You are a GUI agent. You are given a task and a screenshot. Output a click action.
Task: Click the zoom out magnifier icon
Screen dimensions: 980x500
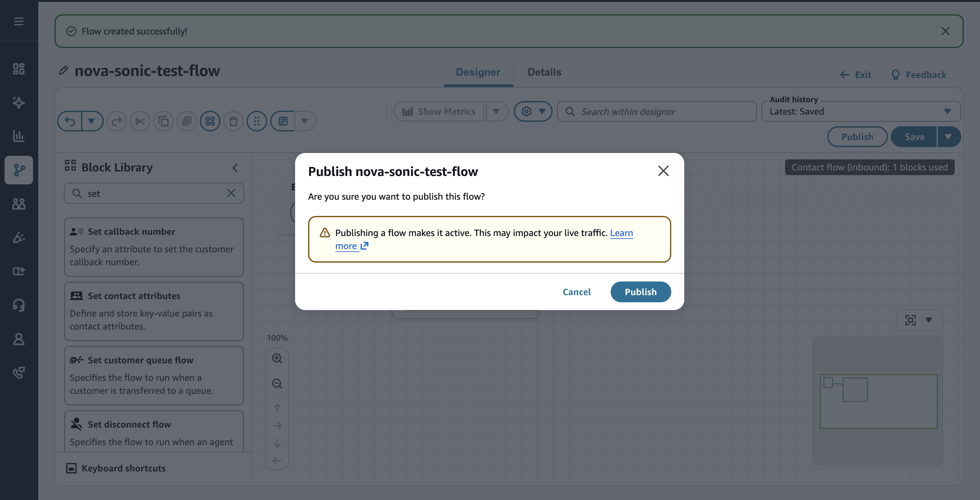[x=277, y=383]
